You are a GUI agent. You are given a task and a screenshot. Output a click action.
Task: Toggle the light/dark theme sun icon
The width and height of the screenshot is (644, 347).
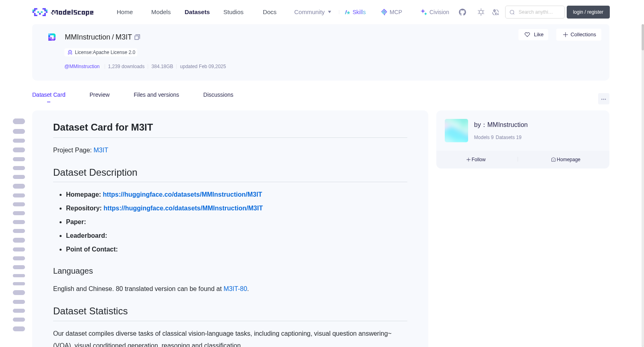point(481,12)
